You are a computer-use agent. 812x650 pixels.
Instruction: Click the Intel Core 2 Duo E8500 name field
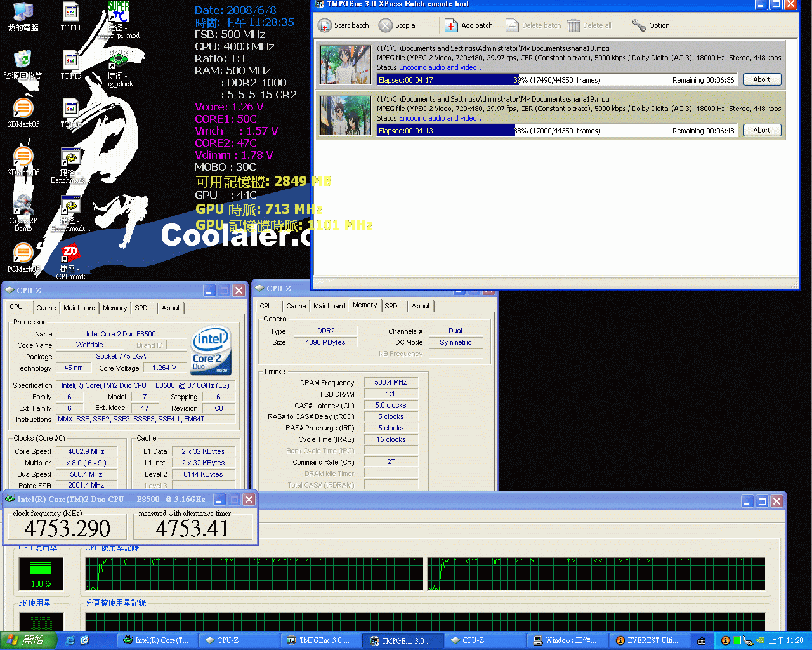point(121,334)
